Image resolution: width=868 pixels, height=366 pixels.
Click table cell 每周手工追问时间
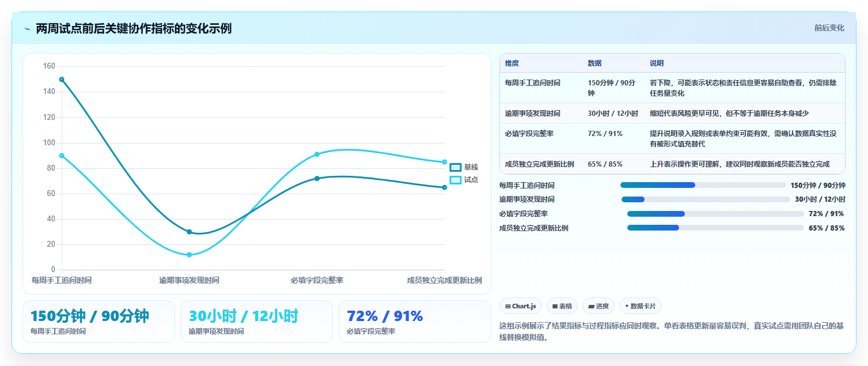tap(533, 83)
